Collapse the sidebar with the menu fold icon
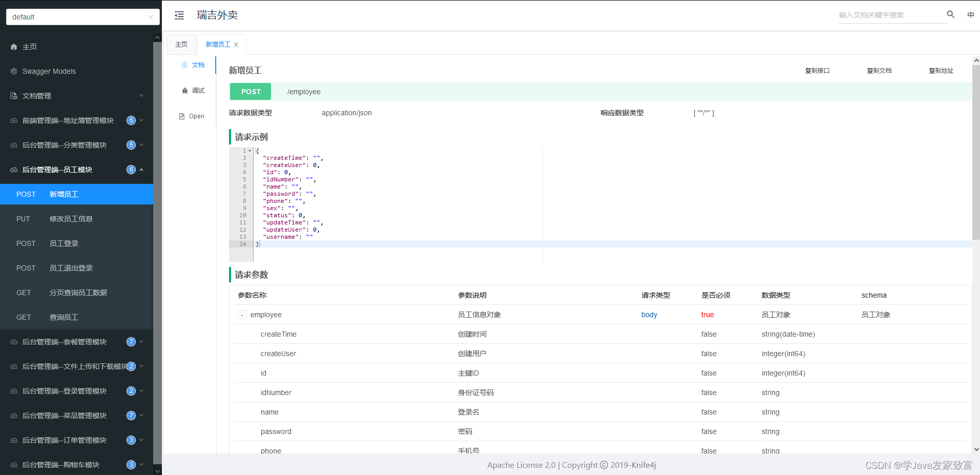The height and width of the screenshot is (475, 980). 179,15
